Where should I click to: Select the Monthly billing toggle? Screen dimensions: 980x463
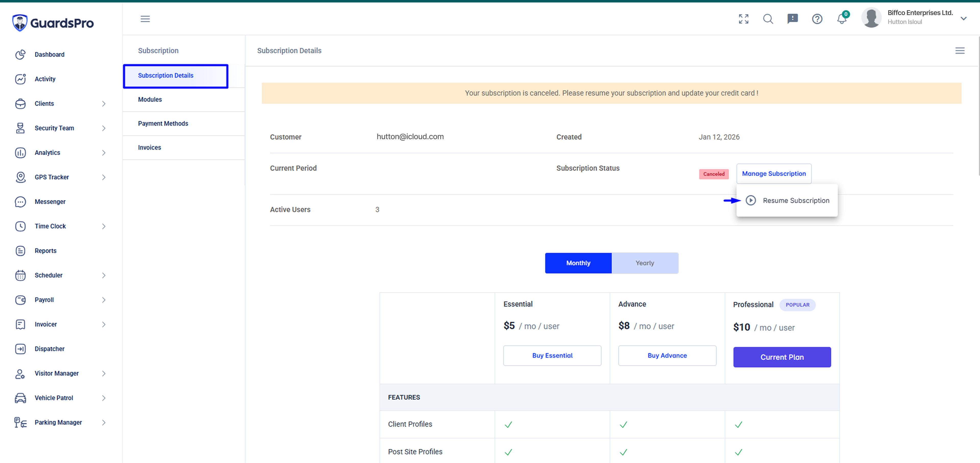(578, 263)
